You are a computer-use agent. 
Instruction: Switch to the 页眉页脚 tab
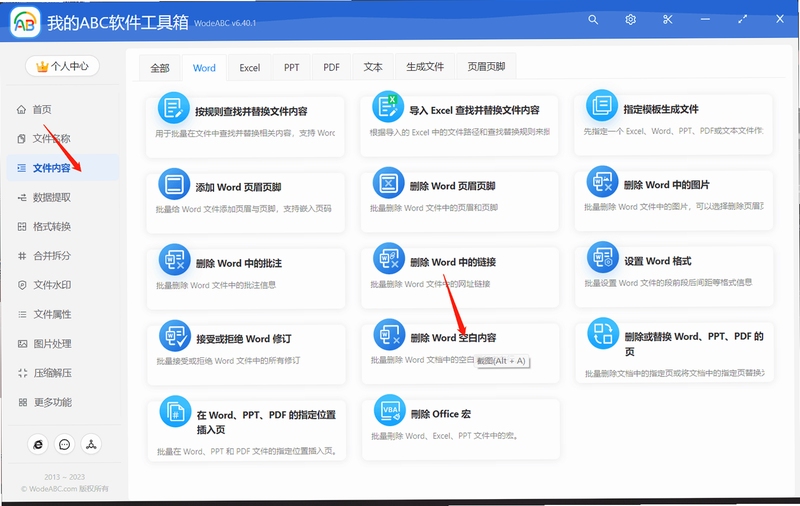point(486,67)
